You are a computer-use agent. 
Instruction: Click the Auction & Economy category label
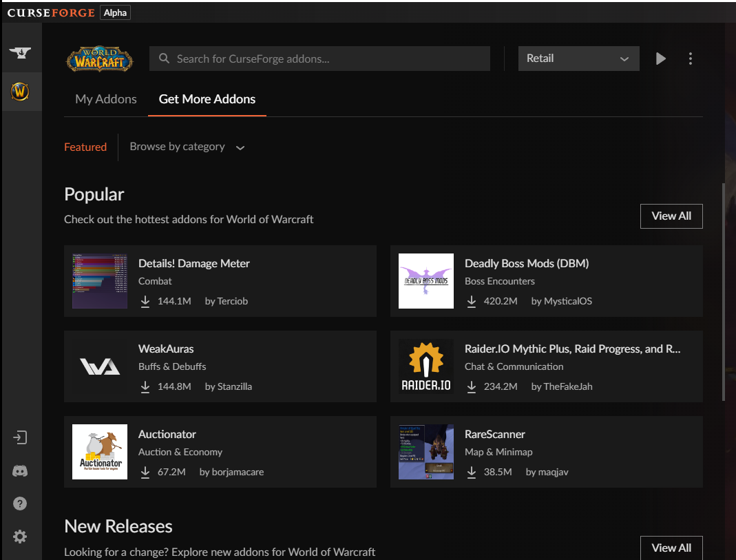(x=180, y=452)
